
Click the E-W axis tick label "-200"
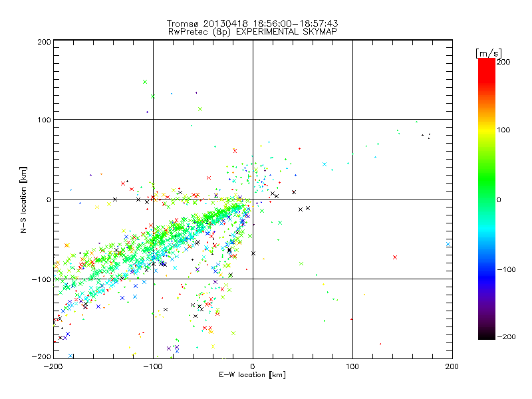53,366
